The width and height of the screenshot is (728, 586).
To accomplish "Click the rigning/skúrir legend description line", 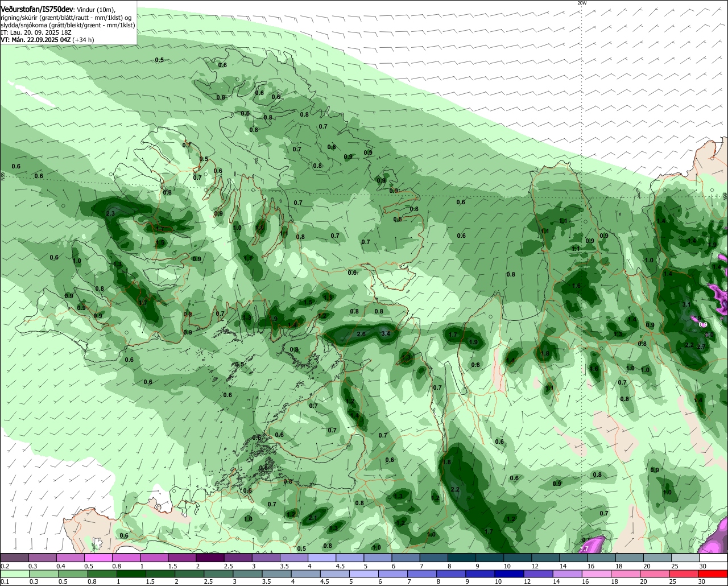I will pyautogui.click(x=66, y=18).
